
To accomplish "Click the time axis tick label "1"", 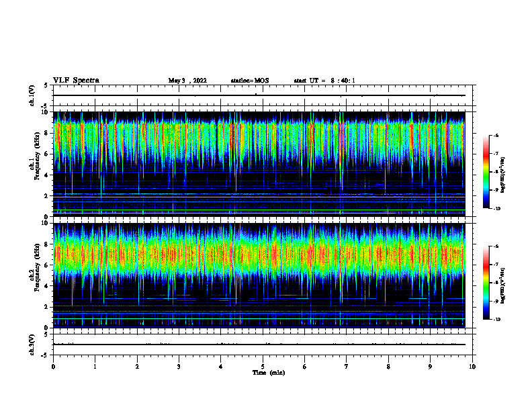I will coord(95,367).
